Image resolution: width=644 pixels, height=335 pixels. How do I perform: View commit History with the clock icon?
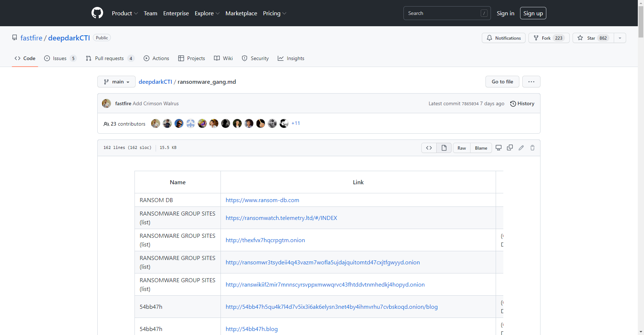click(x=522, y=103)
